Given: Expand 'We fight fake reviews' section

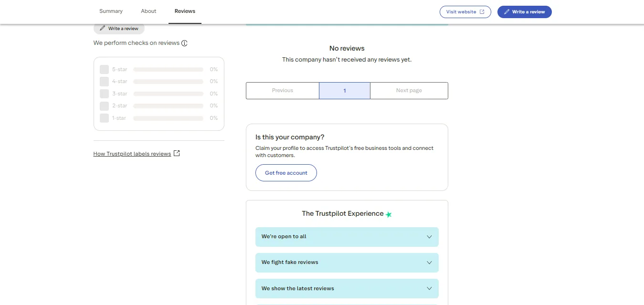Looking at the screenshot, I should point(347,263).
